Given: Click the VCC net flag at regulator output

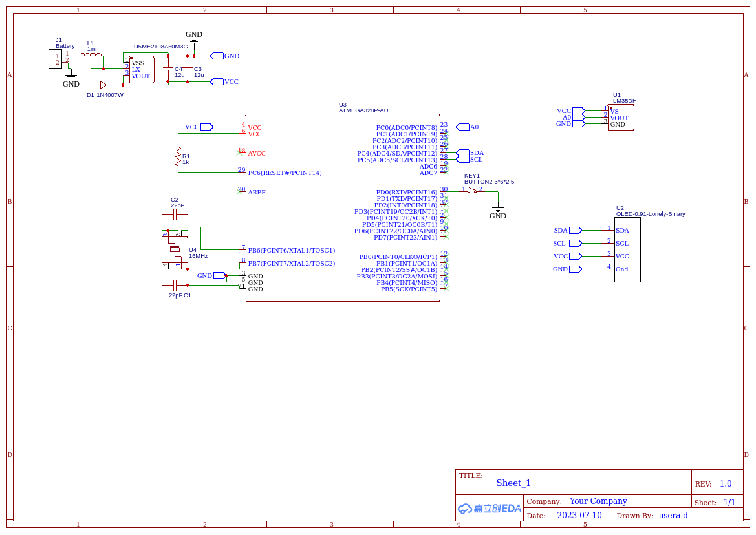Looking at the screenshot, I should tap(224, 82).
